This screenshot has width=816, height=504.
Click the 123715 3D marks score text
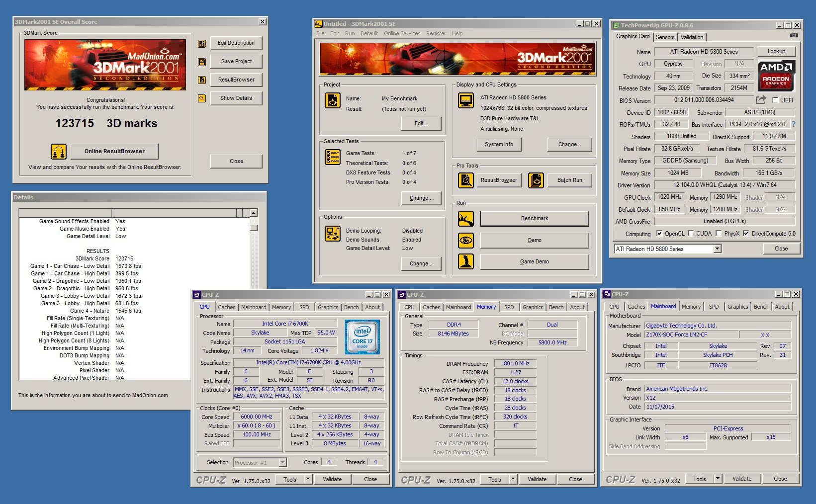pos(106,123)
